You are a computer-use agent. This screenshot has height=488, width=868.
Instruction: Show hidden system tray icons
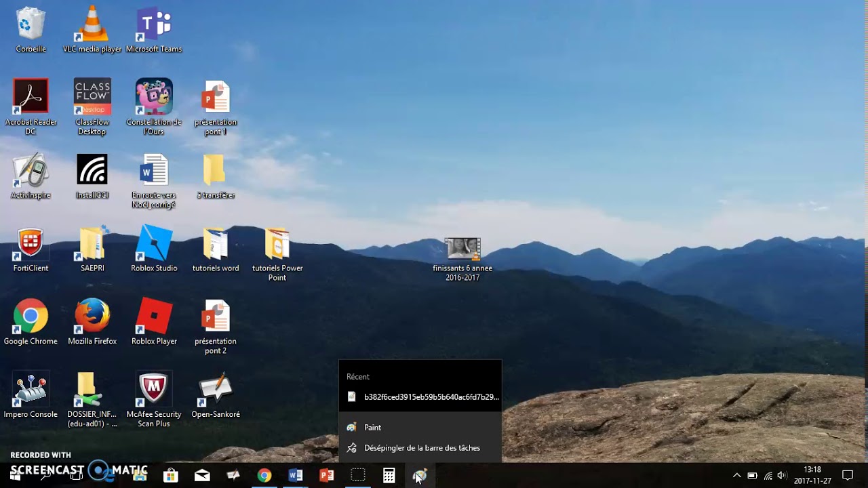(737, 476)
